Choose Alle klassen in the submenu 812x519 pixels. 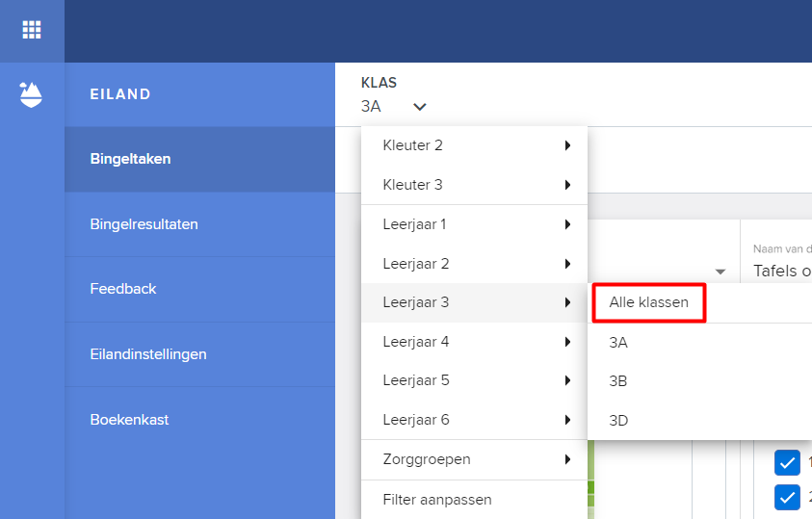click(649, 302)
